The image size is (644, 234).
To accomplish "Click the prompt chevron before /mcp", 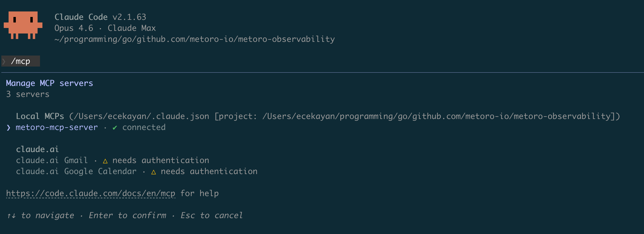I will [4, 61].
